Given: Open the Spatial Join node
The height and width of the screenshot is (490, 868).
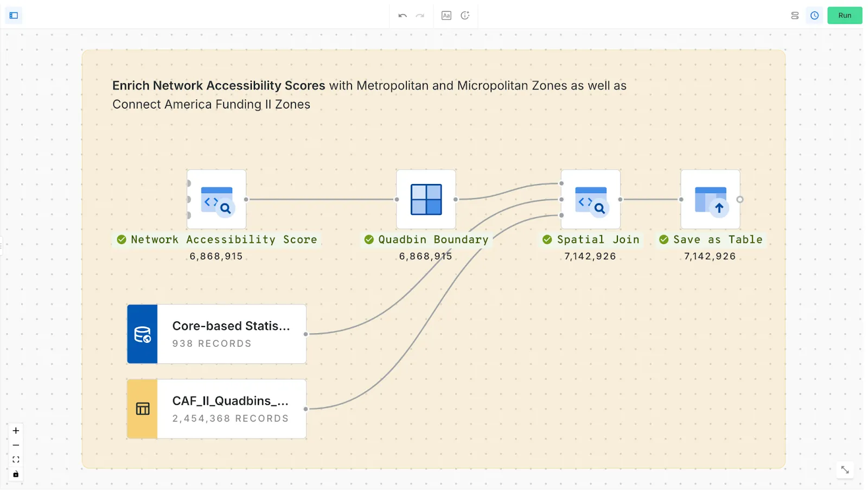Looking at the screenshot, I should pos(591,200).
